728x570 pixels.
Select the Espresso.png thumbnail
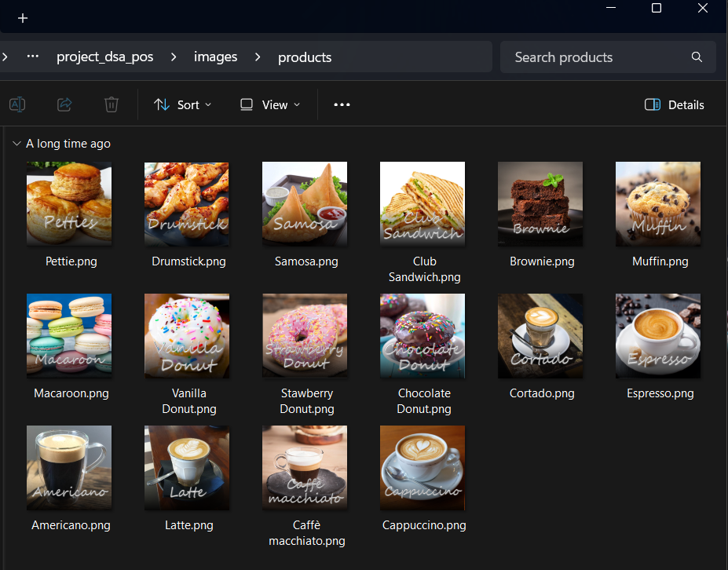tap(658, 335)
